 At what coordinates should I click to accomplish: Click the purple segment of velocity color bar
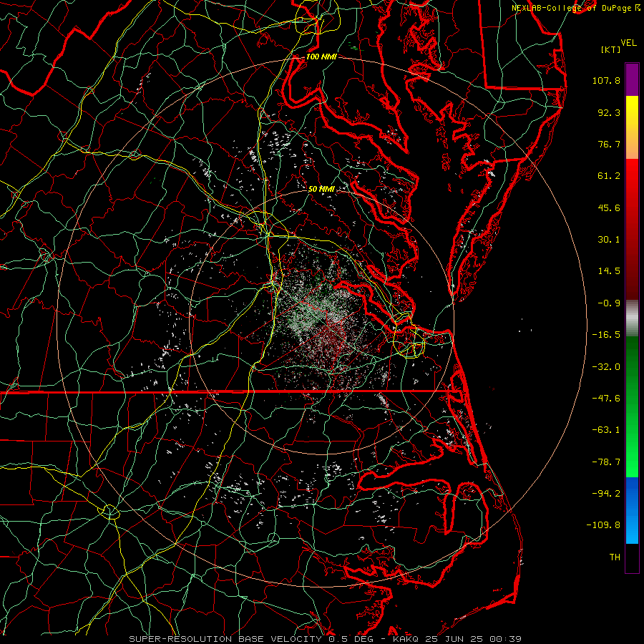coord(632,79)
